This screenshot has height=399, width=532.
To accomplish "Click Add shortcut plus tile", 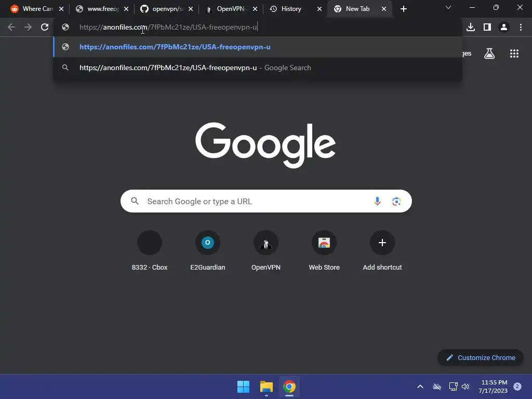I will (x=382, y=251).
